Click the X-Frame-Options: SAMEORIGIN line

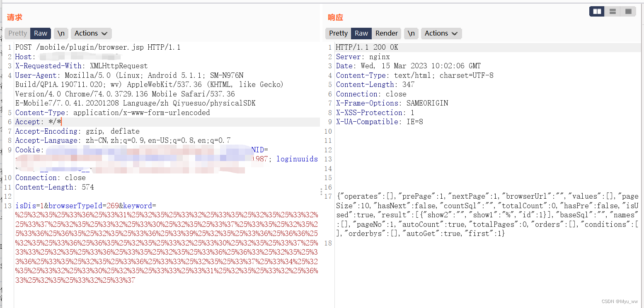pos(392,103)
